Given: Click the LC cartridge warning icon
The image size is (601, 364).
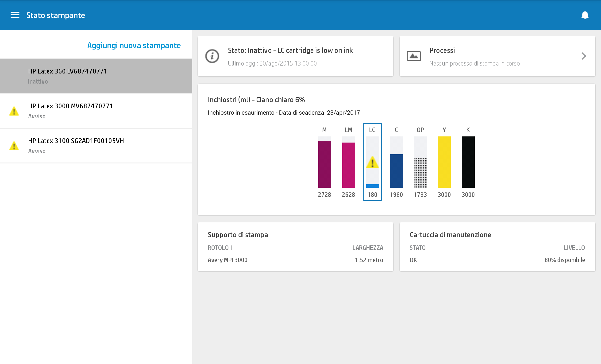Looking at the screenshot, I should tap(372, 163).
